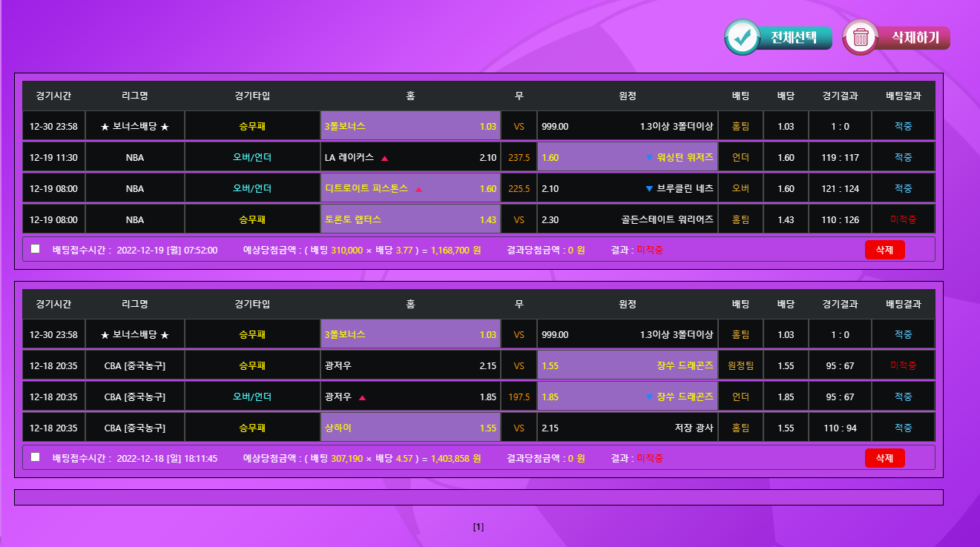Check the box for 2022-12-19 07:52:00 bet
The height and width of the screenshot is (547, 980).
pyautogui.click(x=36, y=249)
